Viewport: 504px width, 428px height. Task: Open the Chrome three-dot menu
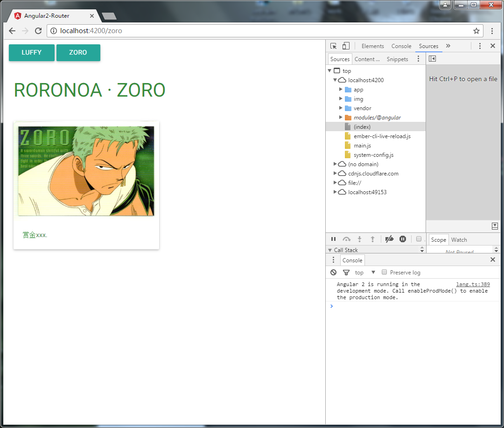(492, 31)
